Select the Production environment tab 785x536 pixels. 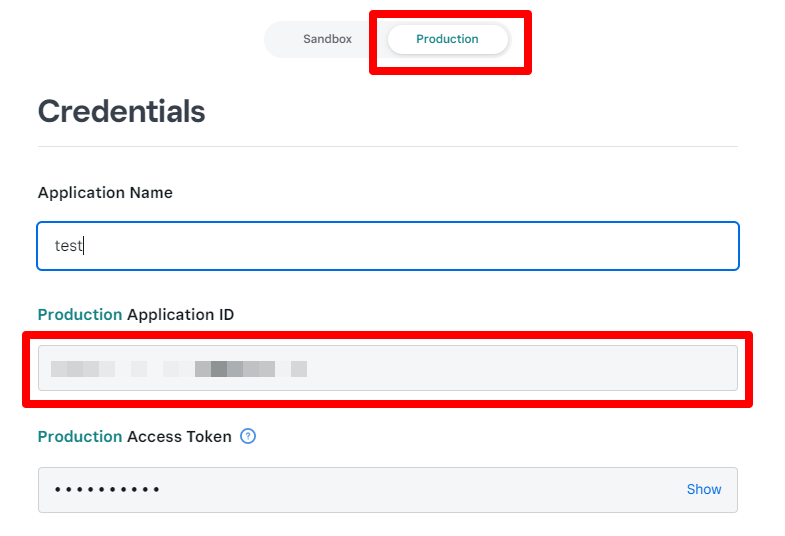448,39
